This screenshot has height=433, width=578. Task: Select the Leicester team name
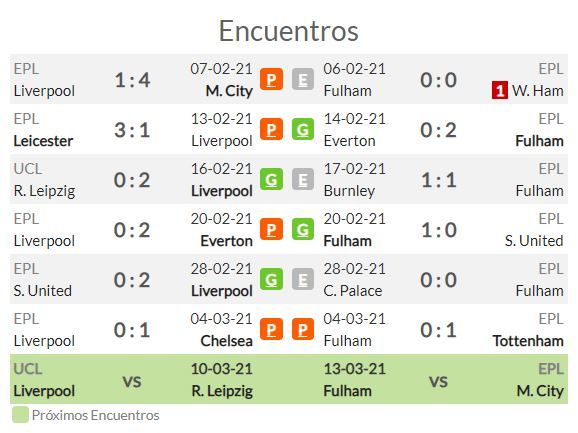tap(43, 141)
